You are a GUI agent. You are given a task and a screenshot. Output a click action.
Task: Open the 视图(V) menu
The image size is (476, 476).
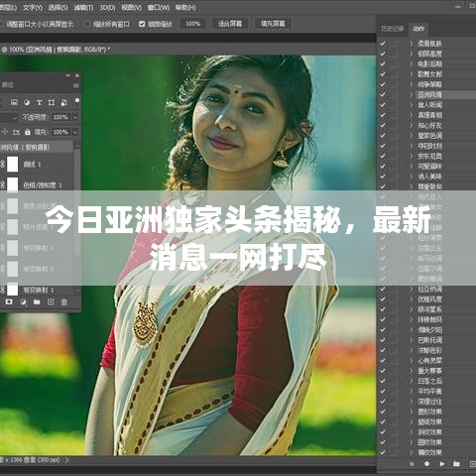point(131,7)
